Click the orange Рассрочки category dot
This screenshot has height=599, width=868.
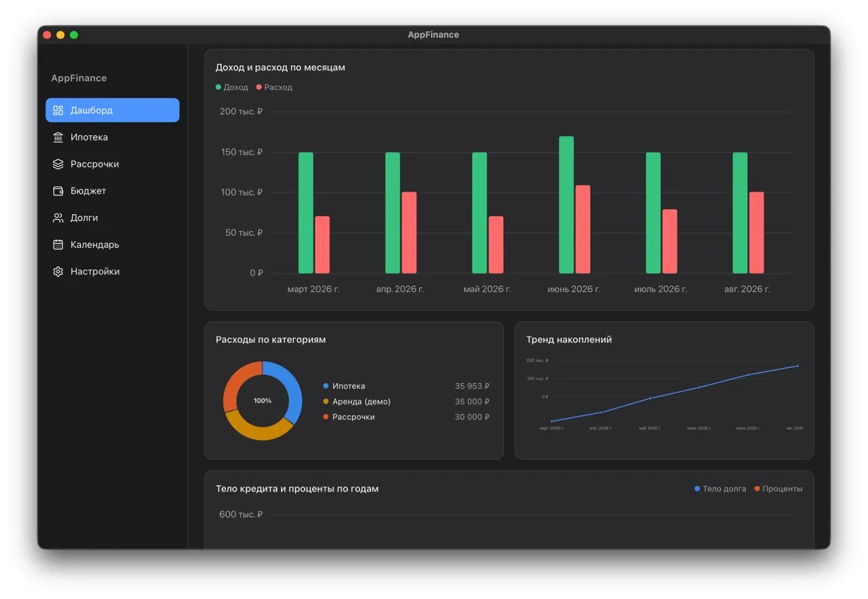point(326,417)
